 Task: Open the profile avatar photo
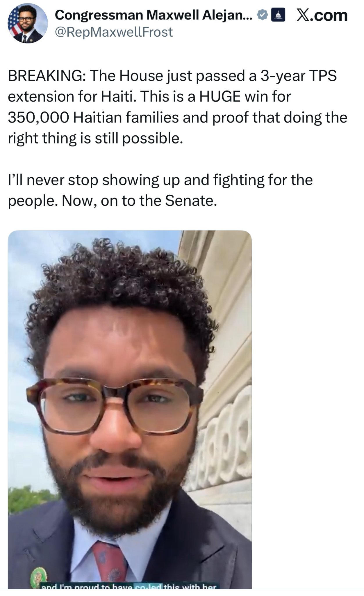(x=28, y=24)
